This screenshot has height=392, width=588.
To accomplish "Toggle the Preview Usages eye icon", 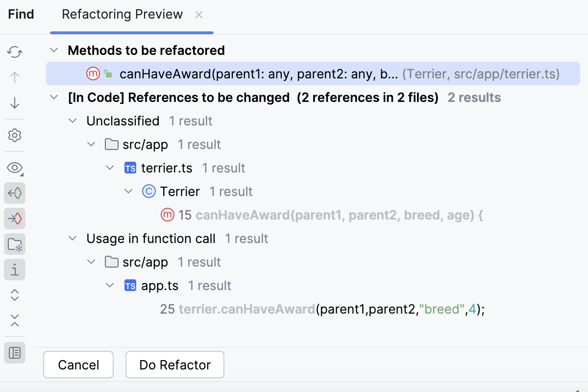I will 15,168.
